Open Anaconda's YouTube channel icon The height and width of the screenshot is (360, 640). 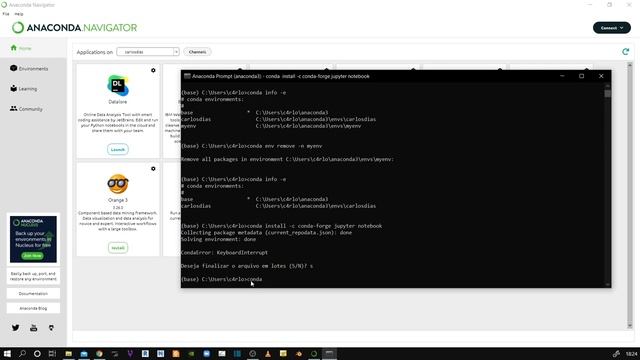point(33,328)
